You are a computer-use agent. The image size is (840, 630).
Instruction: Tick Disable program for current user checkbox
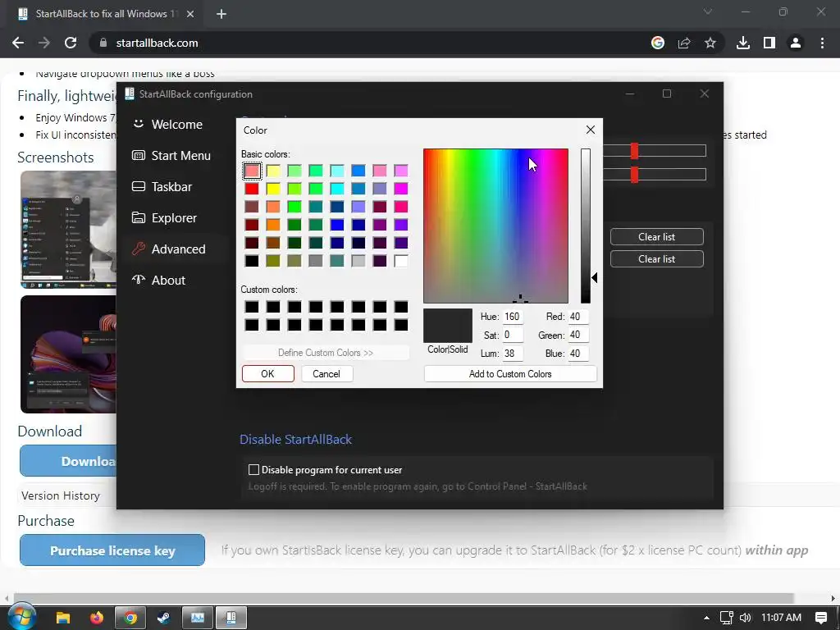pyautogui.click(x=254, y=470)
